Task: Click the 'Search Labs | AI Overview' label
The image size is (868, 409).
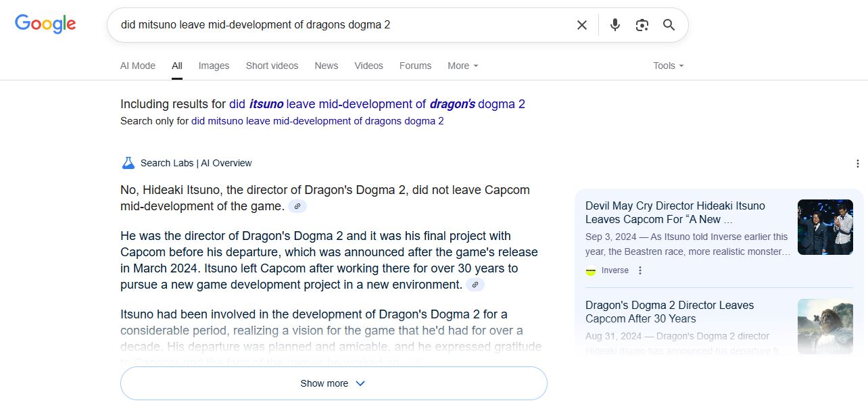Action: tap(196, 163)
